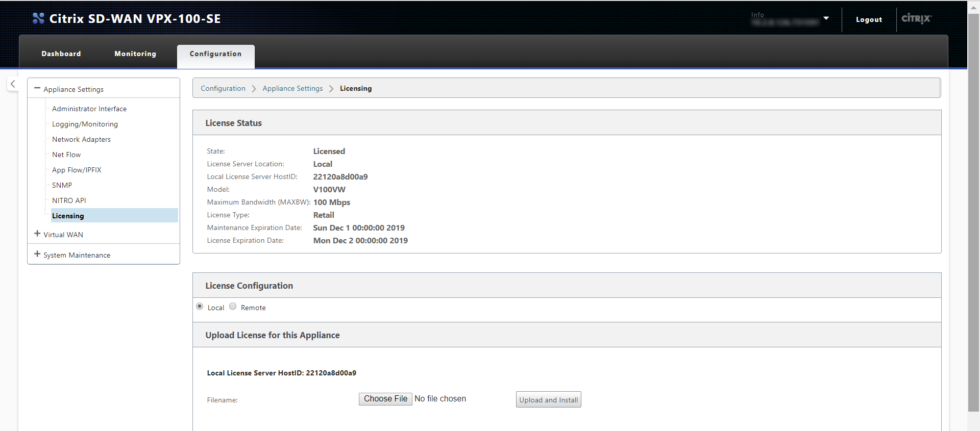Expand the System Maintenance tree section
980x431 pixels.
[x=37, y=254]
